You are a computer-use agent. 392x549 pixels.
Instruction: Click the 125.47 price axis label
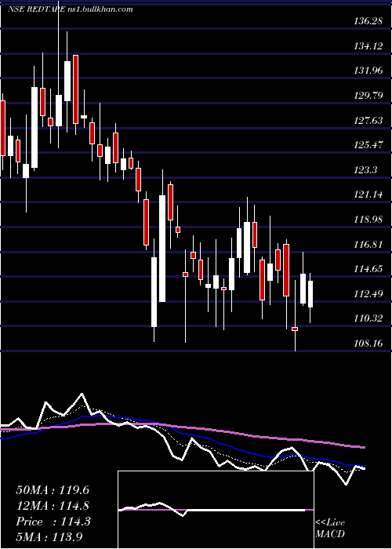[368, 145]
